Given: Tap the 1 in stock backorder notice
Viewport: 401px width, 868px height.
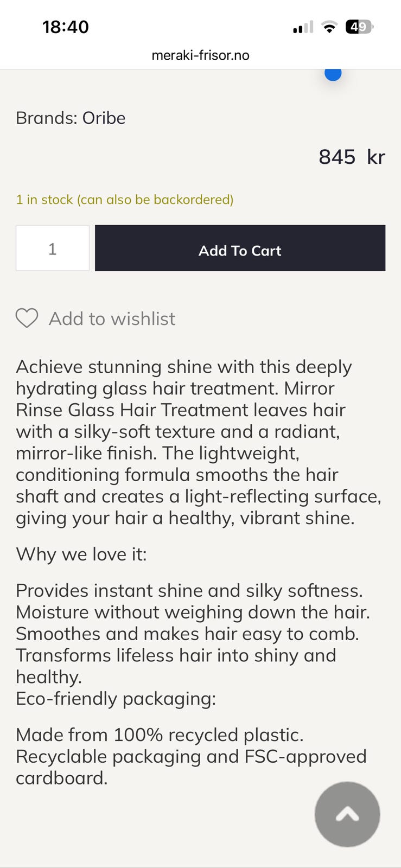Looking at the screenshot, I should point(125,200).
